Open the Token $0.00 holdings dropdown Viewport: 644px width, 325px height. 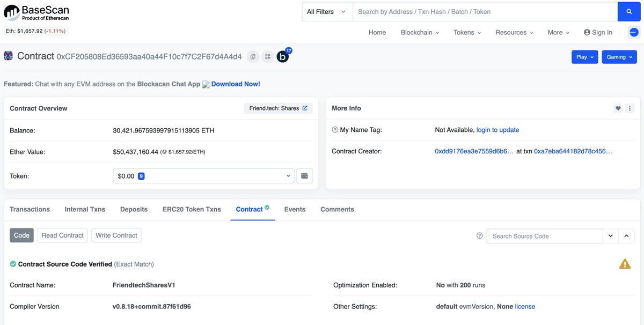pos(203,176)
